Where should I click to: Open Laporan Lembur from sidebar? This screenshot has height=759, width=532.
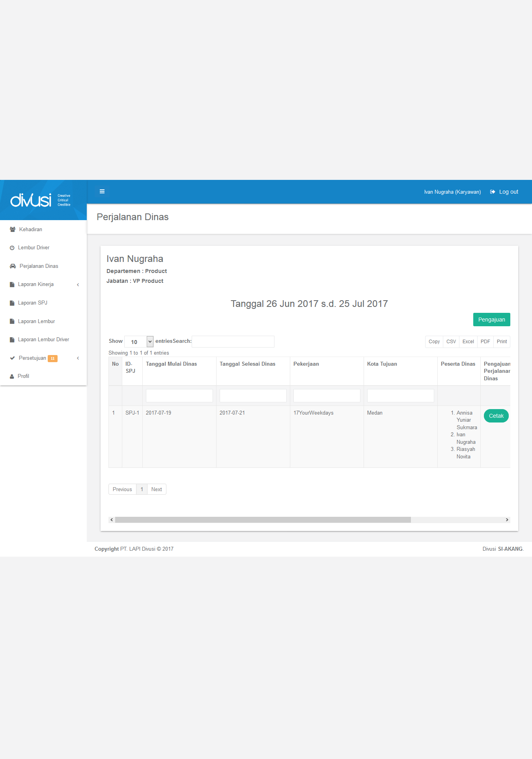[x=36, y=322]
